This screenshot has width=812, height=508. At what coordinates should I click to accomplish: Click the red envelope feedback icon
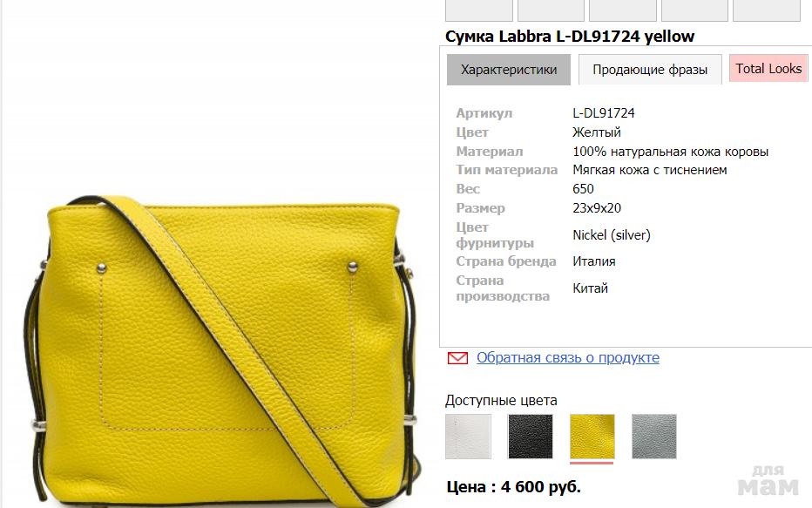457,358
